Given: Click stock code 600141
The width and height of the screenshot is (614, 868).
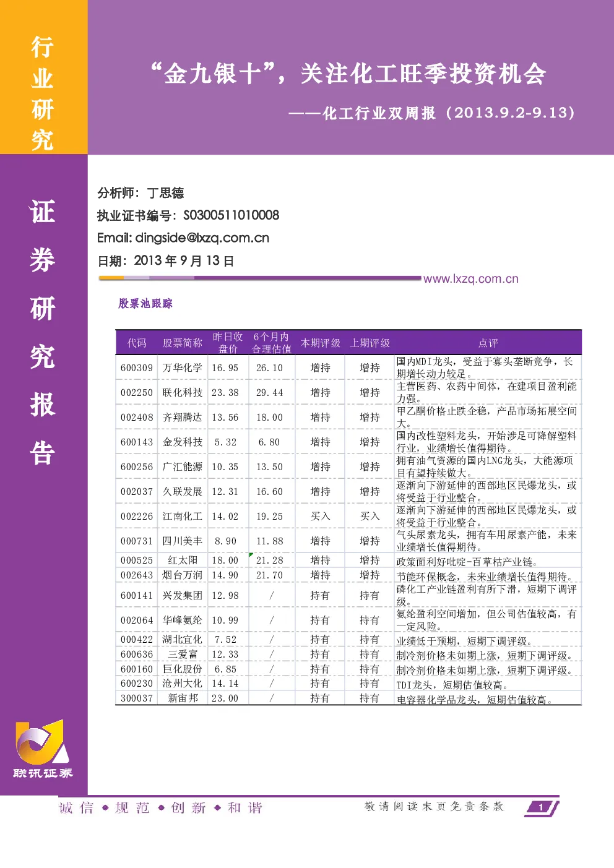Looking at the screenshot, I should (x=137, y=596).
